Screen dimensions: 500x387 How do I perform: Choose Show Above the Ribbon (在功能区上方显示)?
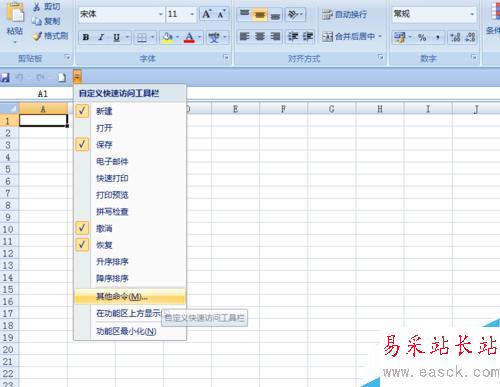click(x=130, y=313)
